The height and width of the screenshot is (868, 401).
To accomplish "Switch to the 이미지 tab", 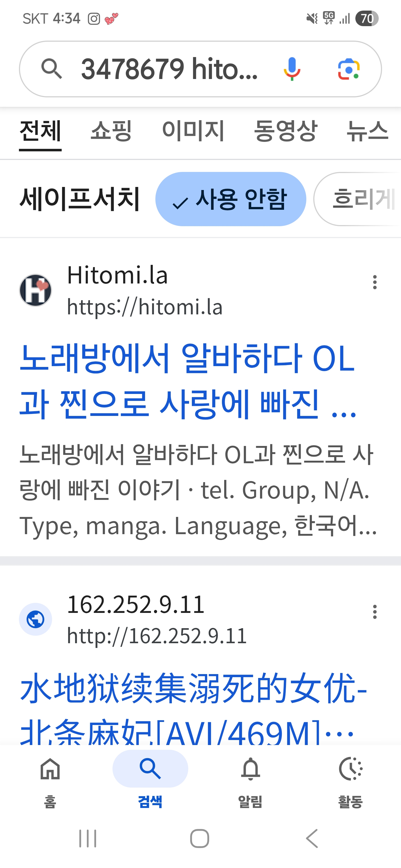I will 193,131.
